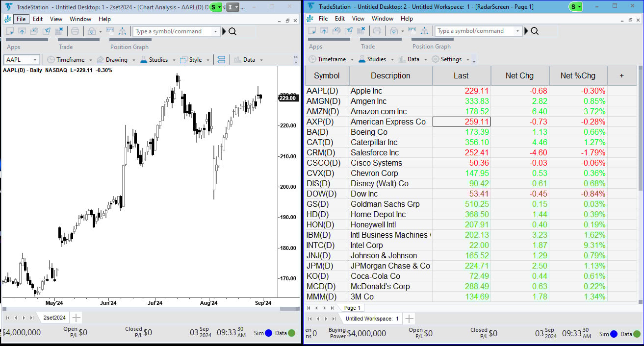Viewport: 644px width, 346px height.
Task: Click the new window icon in the RadarScreen toolbar
Action: point(311,31)
